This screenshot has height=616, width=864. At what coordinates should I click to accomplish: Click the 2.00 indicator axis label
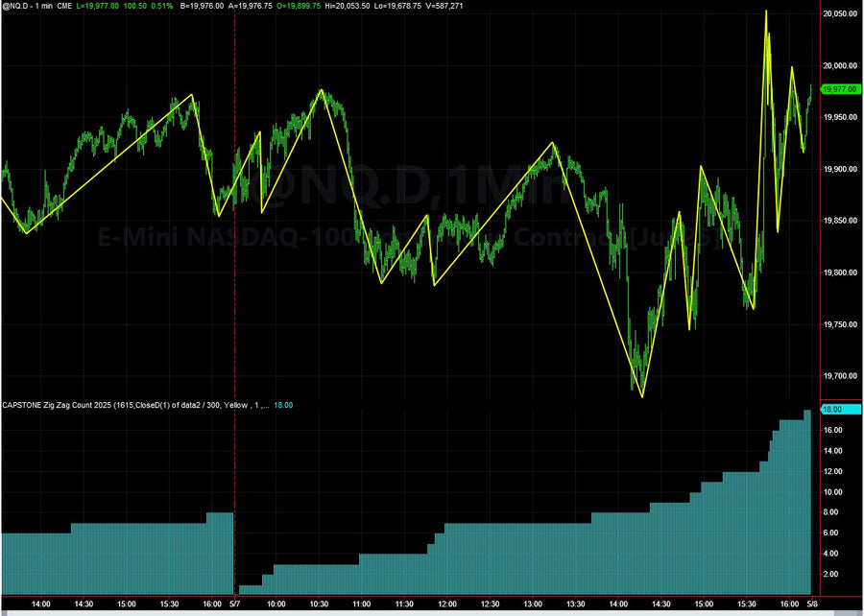click(x=830, y=574)
